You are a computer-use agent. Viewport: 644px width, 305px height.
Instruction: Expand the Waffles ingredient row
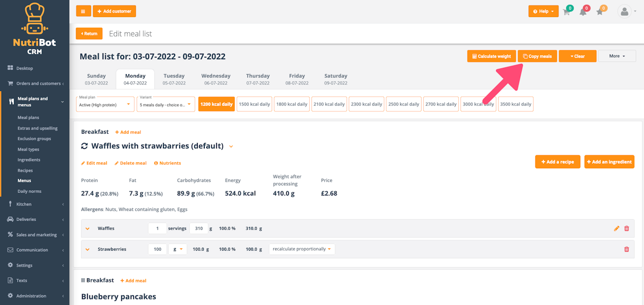[88, 229]
